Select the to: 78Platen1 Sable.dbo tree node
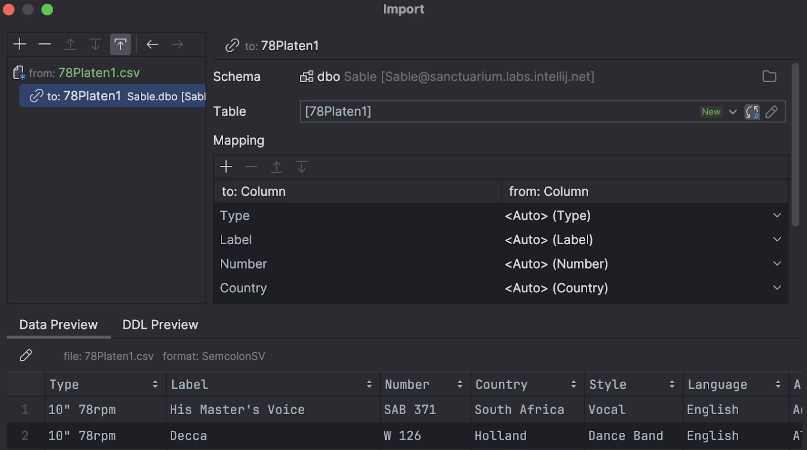The image size is (807, 450). (x=113, y=96)
